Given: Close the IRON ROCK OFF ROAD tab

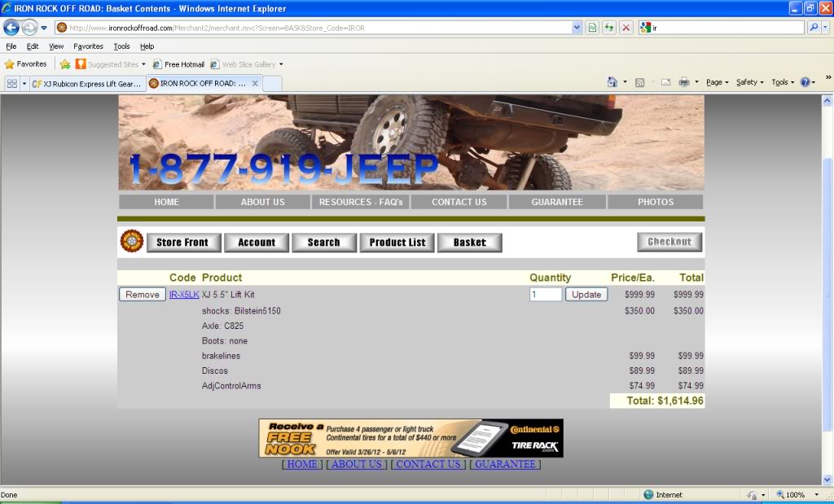Looking at the screenshot, I should click(x=255, y=84).
